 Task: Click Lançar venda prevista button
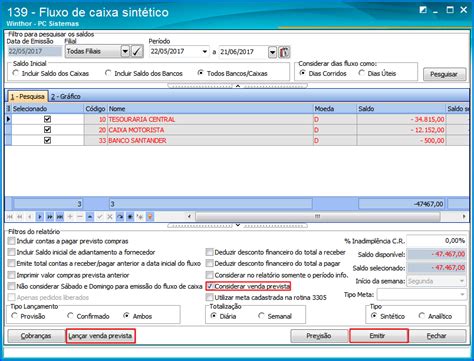100,336
